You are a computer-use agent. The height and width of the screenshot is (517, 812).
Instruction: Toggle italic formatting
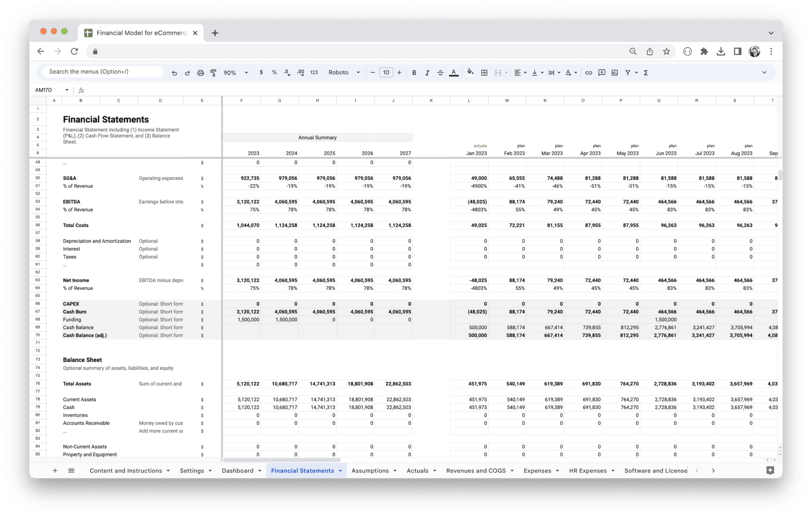click(x=427, y=72)
